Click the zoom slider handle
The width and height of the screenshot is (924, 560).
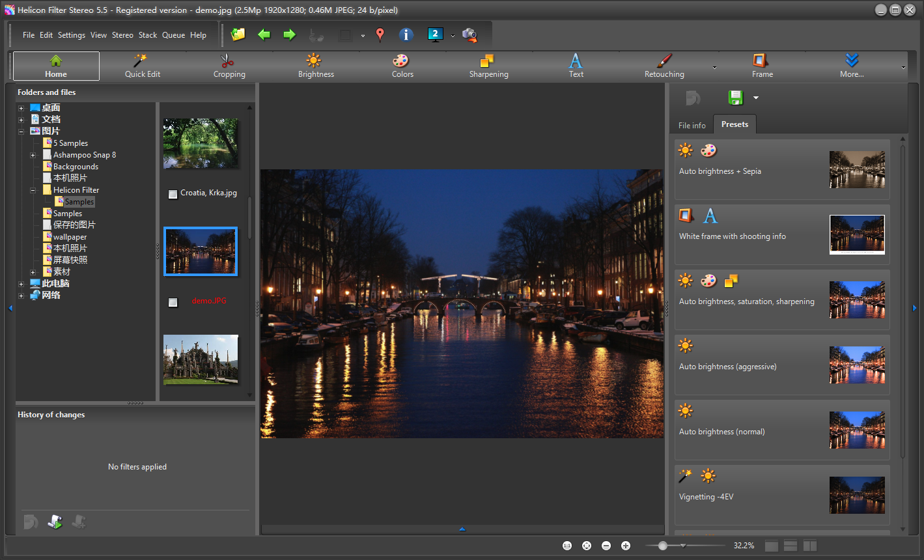click(x=662, y=546)
